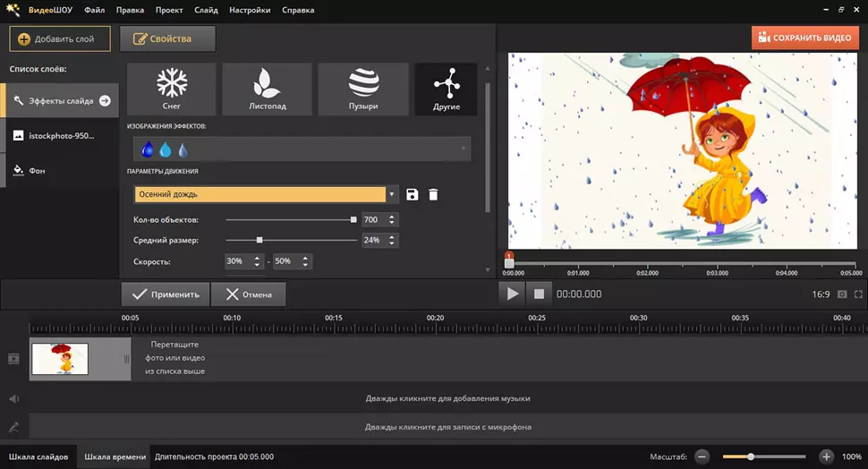868x469 pixels.
Task: Increase maximum Скорость 50% with up arrow
Action: point(305,258)
